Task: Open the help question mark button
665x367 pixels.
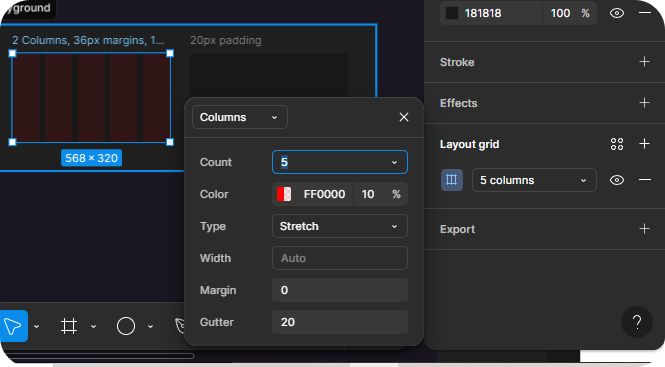Action: (x=637, y=322)
